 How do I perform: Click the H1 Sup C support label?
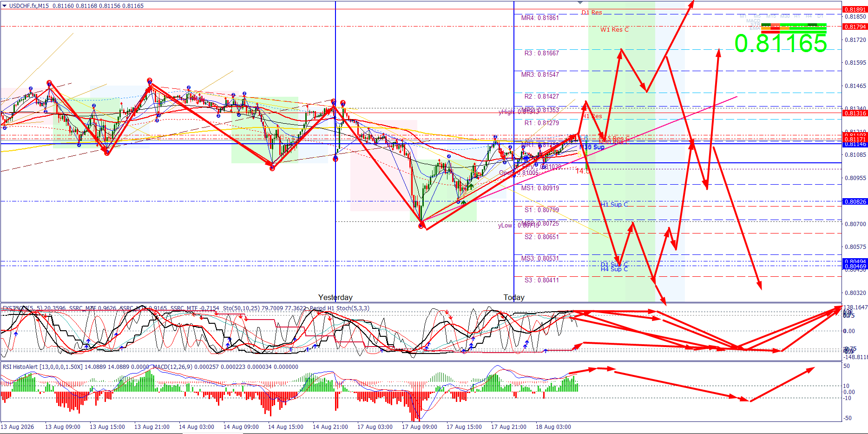(x=614, y=204)
